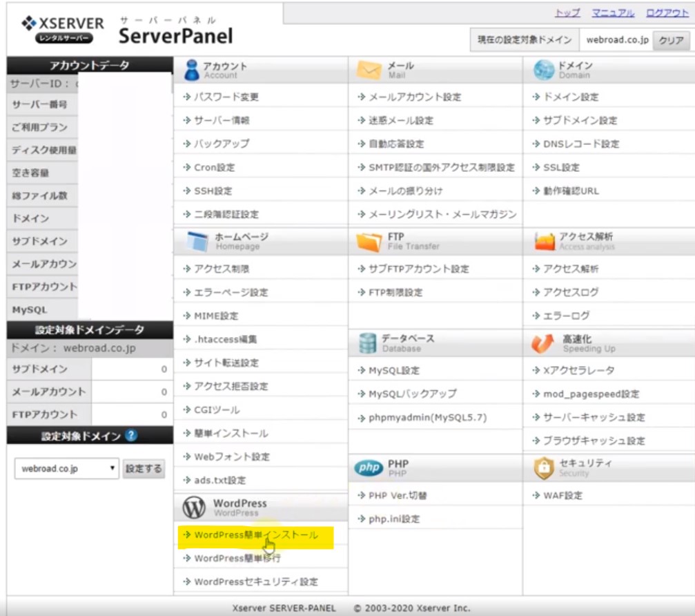Click the XSERVER logo

coord(63,29)
